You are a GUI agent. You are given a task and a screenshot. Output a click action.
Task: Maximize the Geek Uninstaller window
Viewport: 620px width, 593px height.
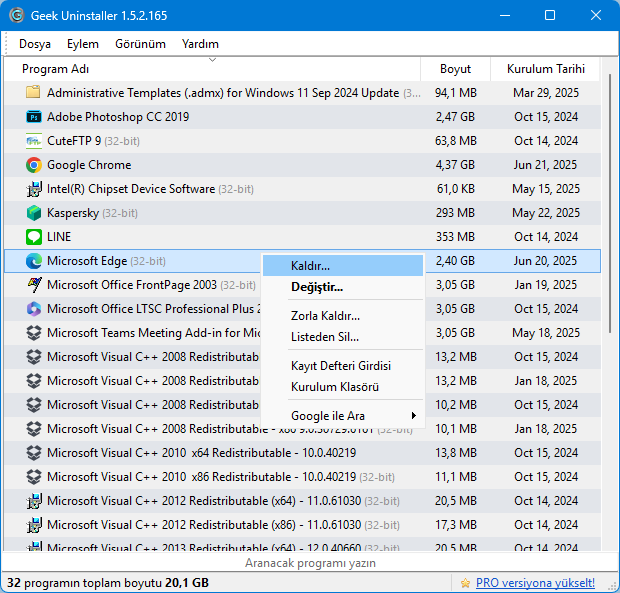(x=550, y=15)
